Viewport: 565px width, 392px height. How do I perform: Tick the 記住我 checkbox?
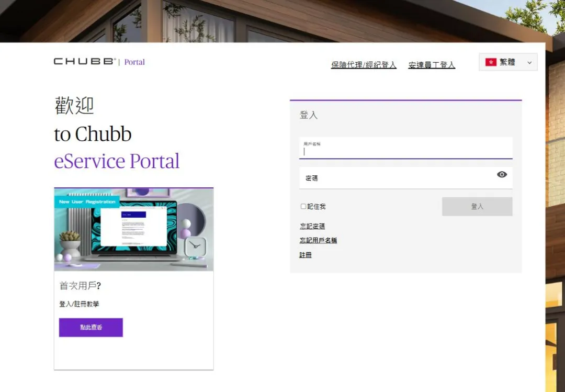point(303,206)
